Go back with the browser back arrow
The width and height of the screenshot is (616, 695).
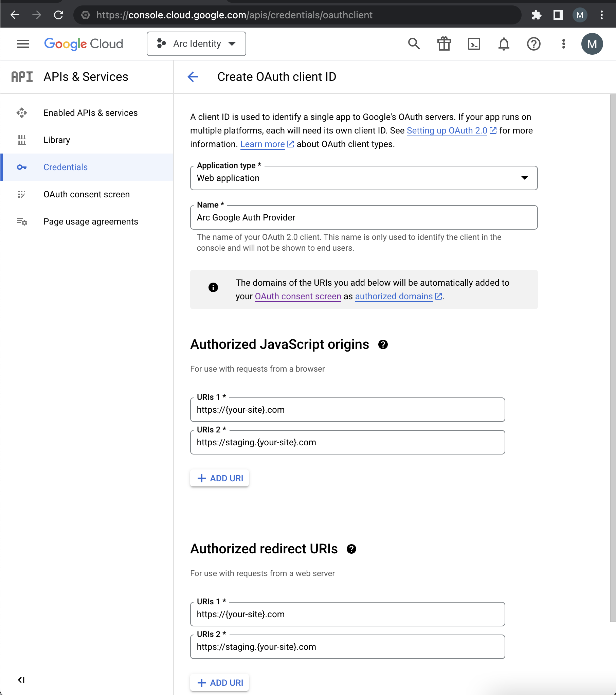(x=15, y=15)
